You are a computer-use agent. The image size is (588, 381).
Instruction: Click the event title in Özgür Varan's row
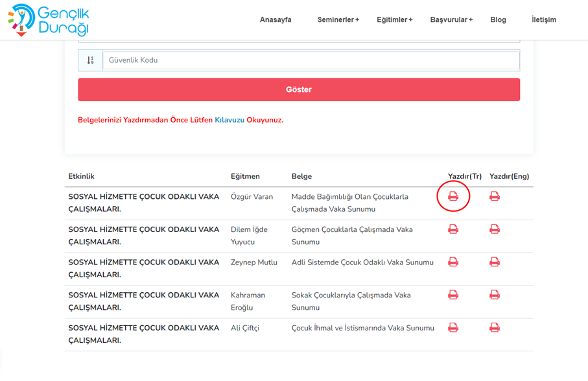[144, 203]
